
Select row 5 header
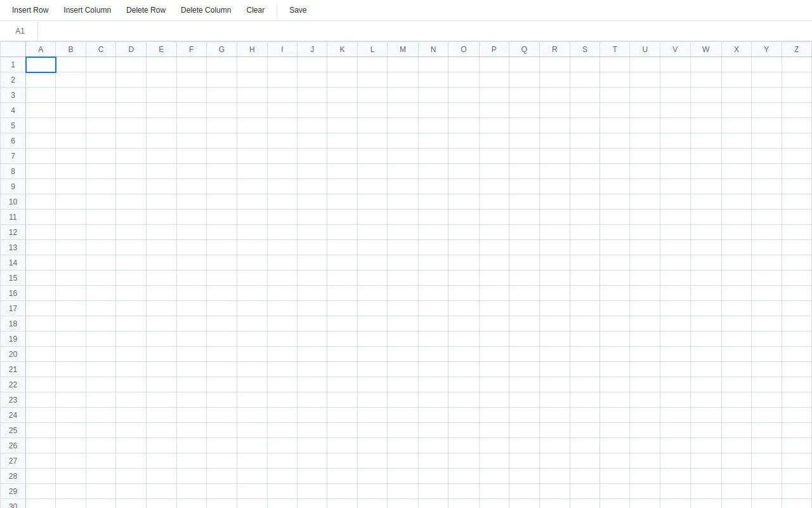pyautogui.click(x=13, y=126)
